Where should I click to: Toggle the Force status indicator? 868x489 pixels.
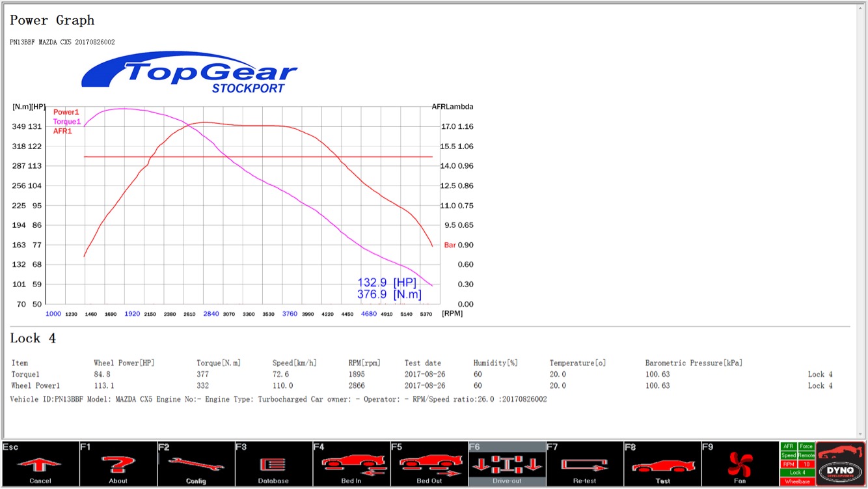click(806, 447)
